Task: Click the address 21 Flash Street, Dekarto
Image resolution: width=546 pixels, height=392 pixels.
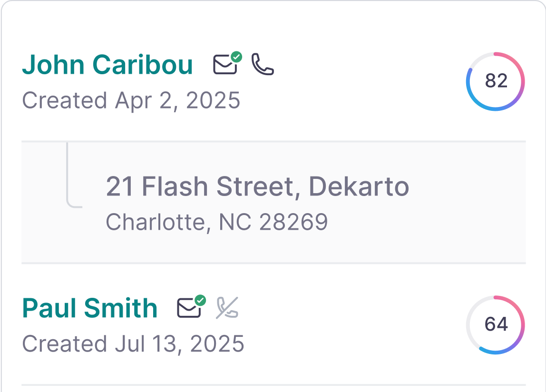Action: coord(257,186)
